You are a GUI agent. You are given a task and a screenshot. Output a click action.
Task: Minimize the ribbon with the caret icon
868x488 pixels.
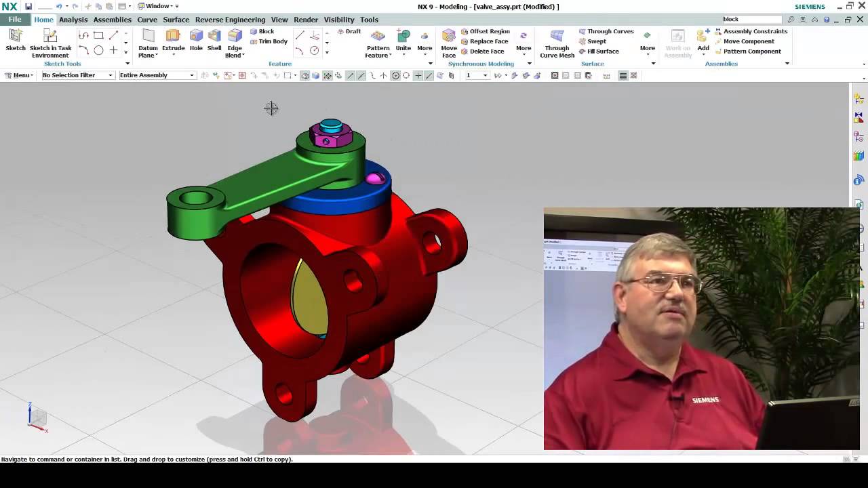click(x=814, y=20)
